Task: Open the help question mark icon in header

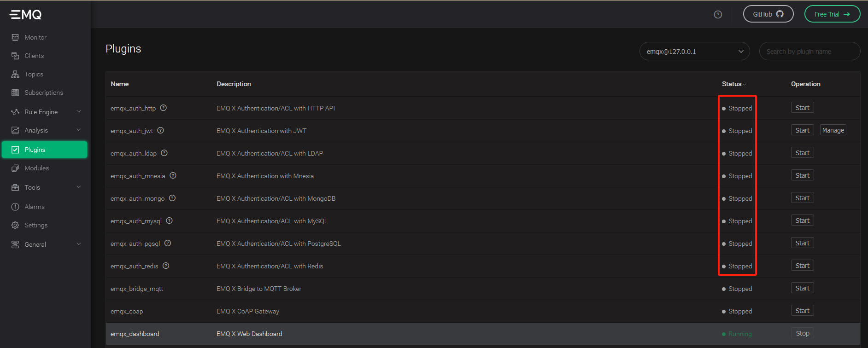Action: click(x=718, y=14)
